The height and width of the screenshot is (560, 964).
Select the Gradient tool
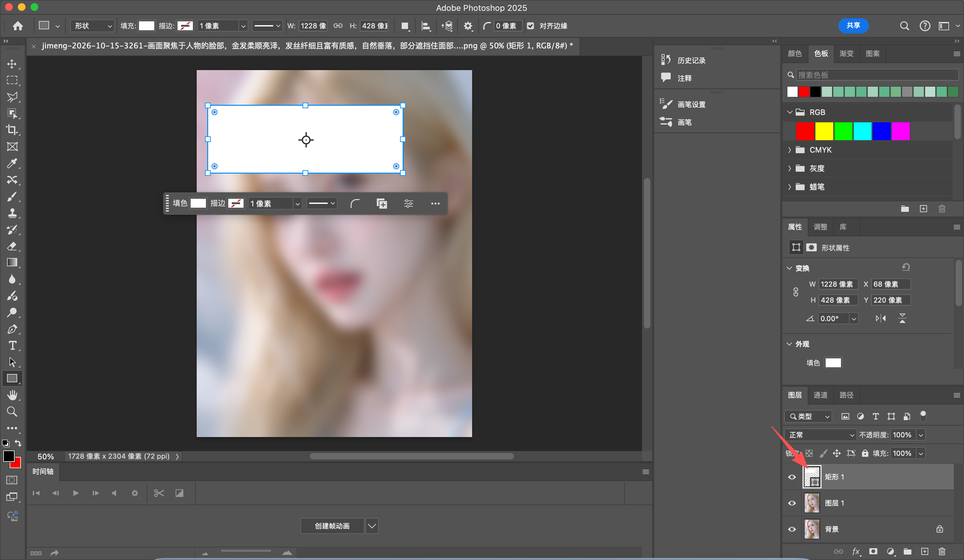tap(12, 262)
